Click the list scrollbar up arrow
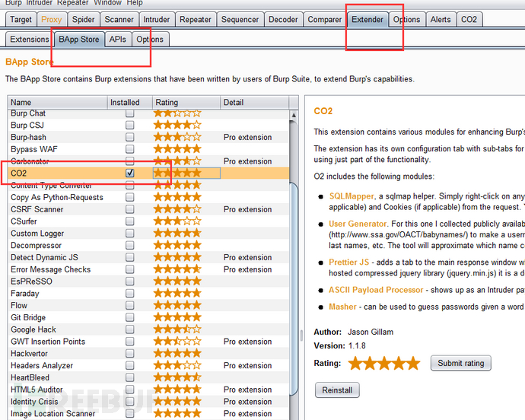 click(x=294, y=115)
